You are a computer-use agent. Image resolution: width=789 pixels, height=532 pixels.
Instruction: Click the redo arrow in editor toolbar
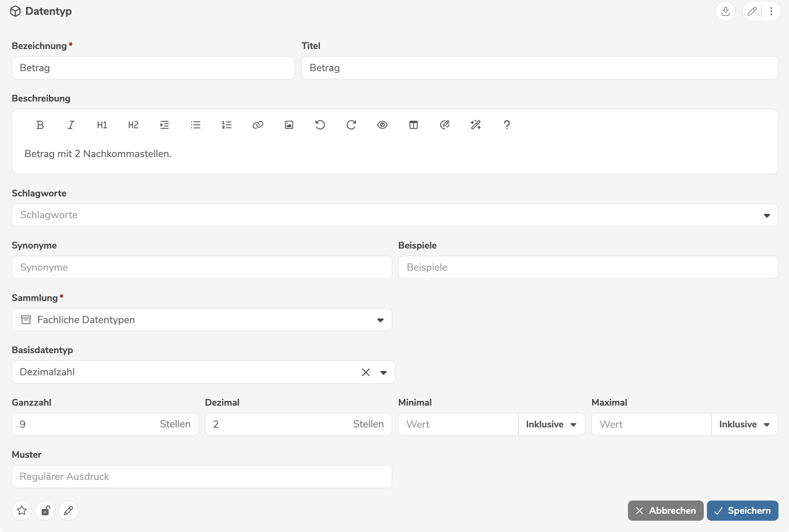(351, 125)
